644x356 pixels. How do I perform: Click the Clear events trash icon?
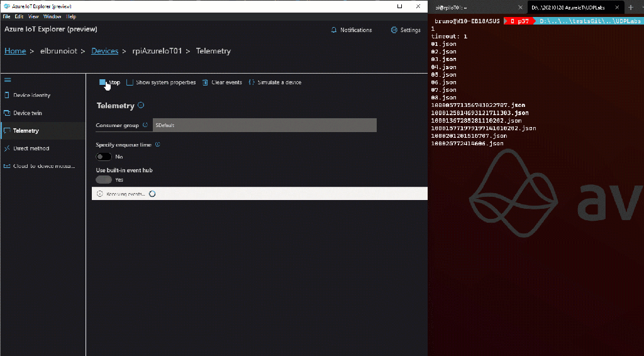click(205, 82)
